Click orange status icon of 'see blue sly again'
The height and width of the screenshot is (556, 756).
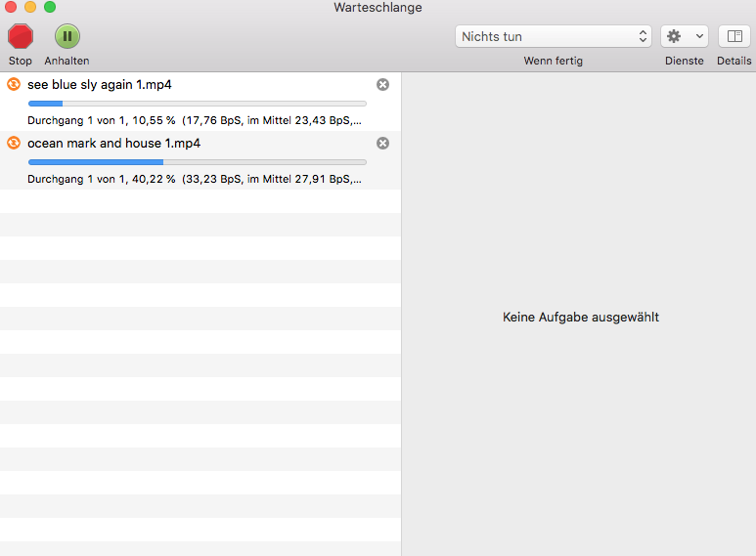(14, 85)
